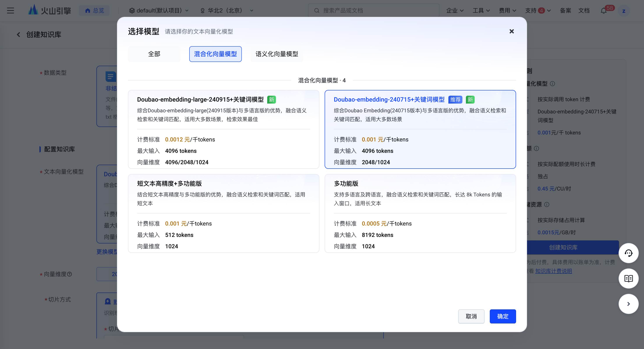Select the 多功能版 model card
This screenshot has height=349, width=644.
[x=420, y=213]
